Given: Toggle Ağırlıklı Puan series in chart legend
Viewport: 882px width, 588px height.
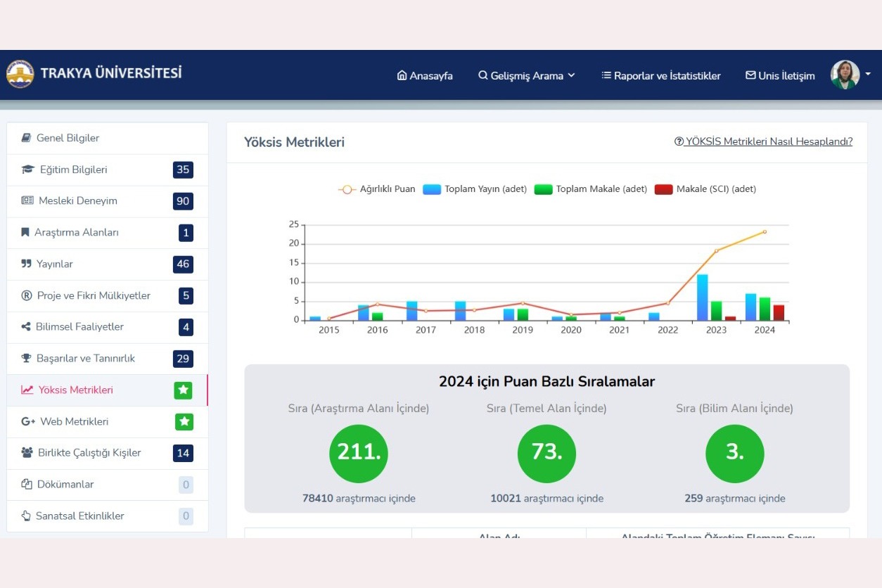Looking at the screenshot, I should coord(377,189).
